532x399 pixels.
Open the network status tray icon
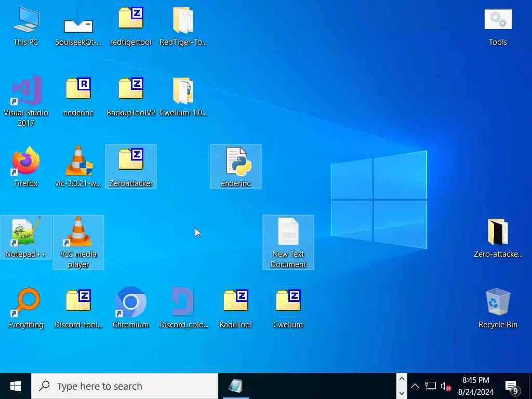coord(430,386)
